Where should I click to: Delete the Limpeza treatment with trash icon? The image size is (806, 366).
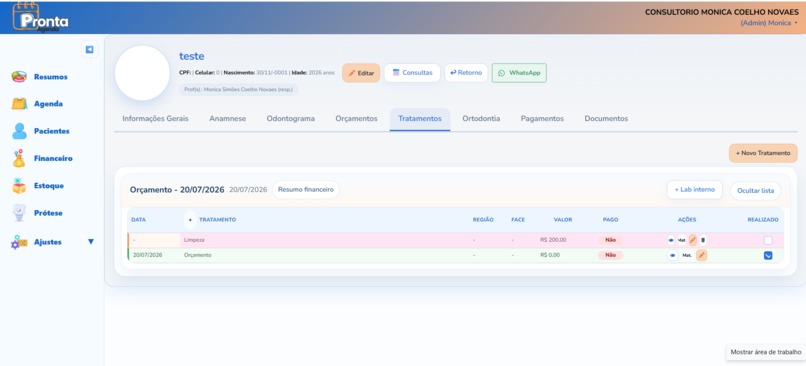click(x=703, y=240)
